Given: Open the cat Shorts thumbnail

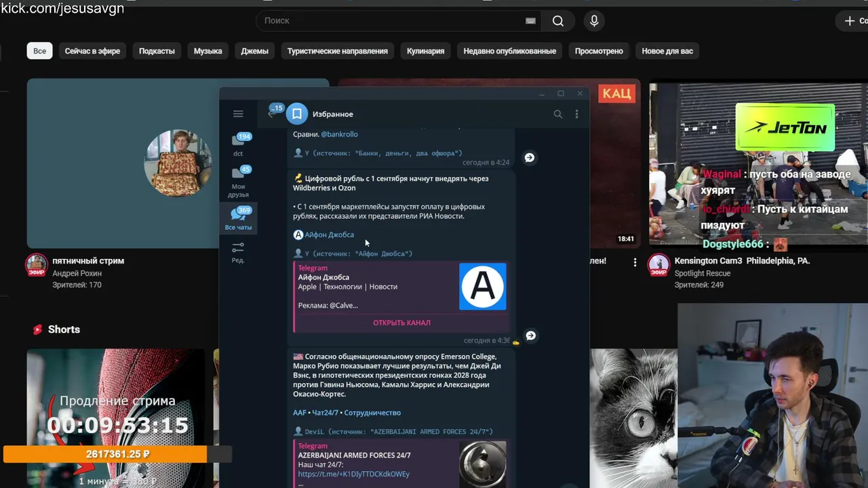Looking at the screenshot, I should [633, 418].
